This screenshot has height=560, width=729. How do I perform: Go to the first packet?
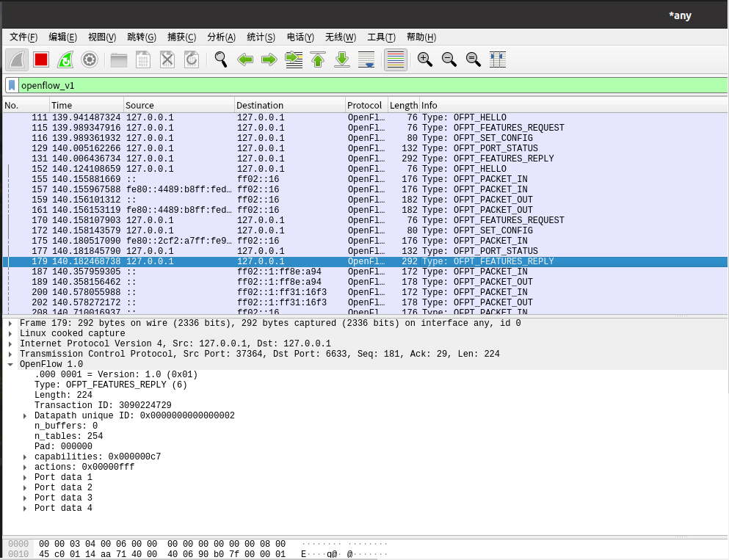tap(318, 60)
